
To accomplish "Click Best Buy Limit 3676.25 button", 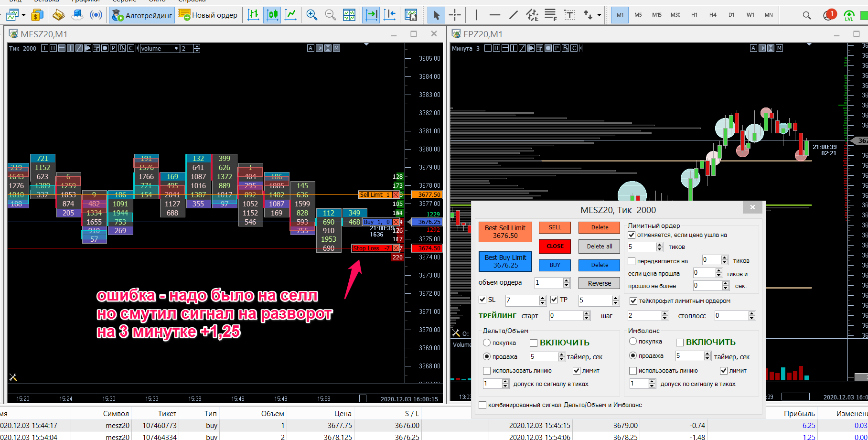I will click(505, 261).
